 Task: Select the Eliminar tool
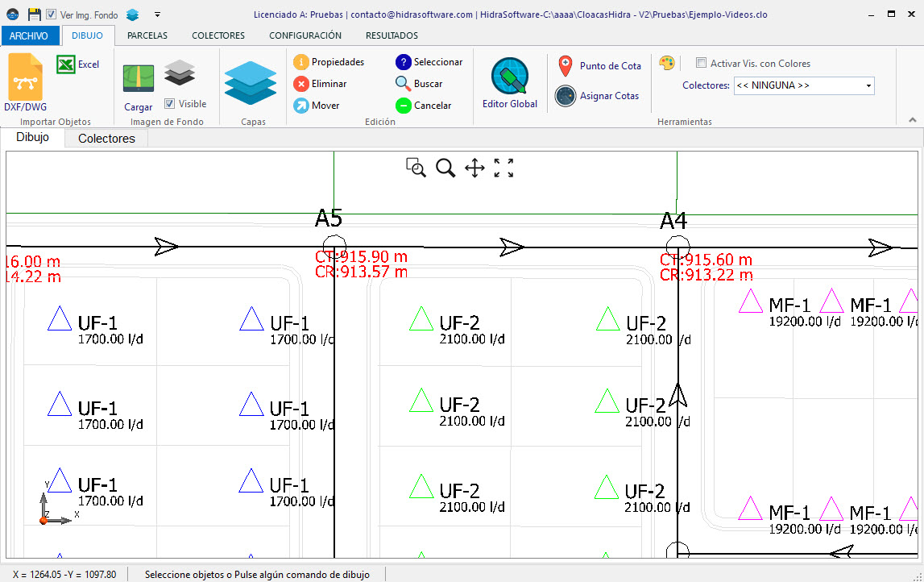pos(320,84)
